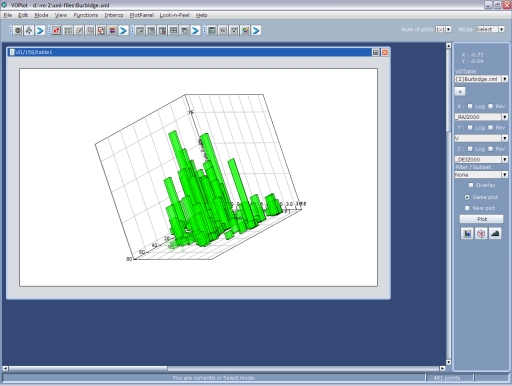Click the blue arrow after the cascade windows icon
Screen dimensions: 512x386
(x=195, y=31)
